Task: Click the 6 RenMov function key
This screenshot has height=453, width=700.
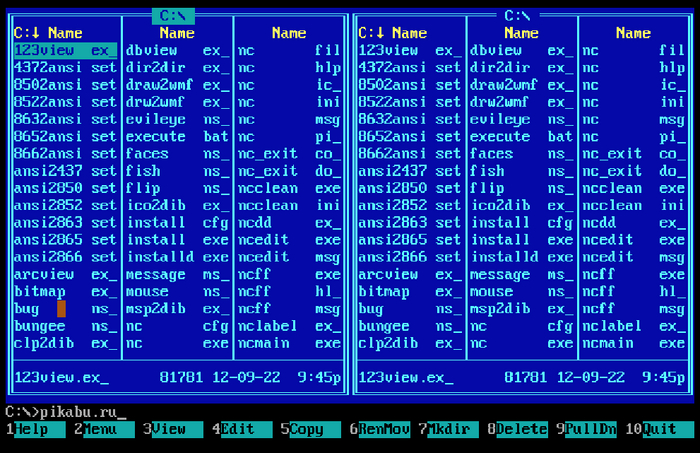Action: pyautogui.click(x=379, y=429)
